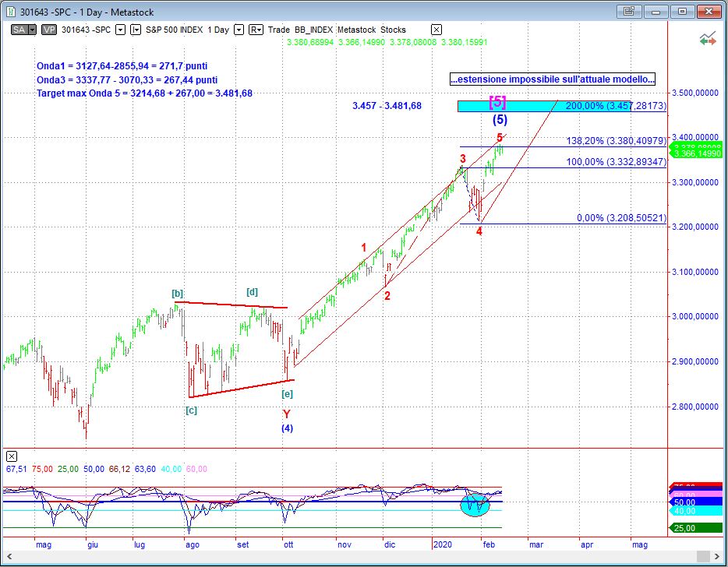Click the cyan oscillator highlight ellipse
728x567 pixels.
(475, 505)
